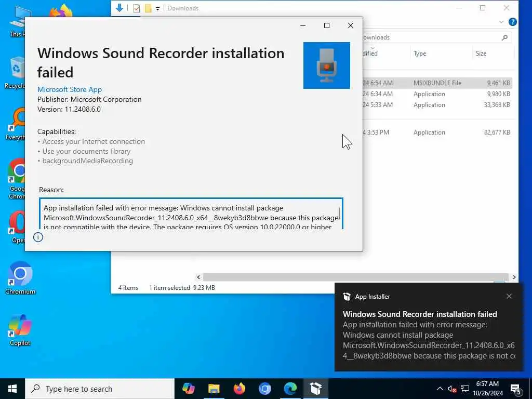Viewport: 532px width, 399px height.
Task: Click the taskbar search box
Action: 100,389
